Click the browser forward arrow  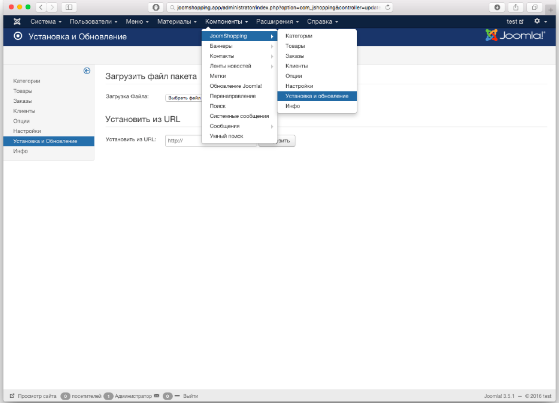coord(52,7)
